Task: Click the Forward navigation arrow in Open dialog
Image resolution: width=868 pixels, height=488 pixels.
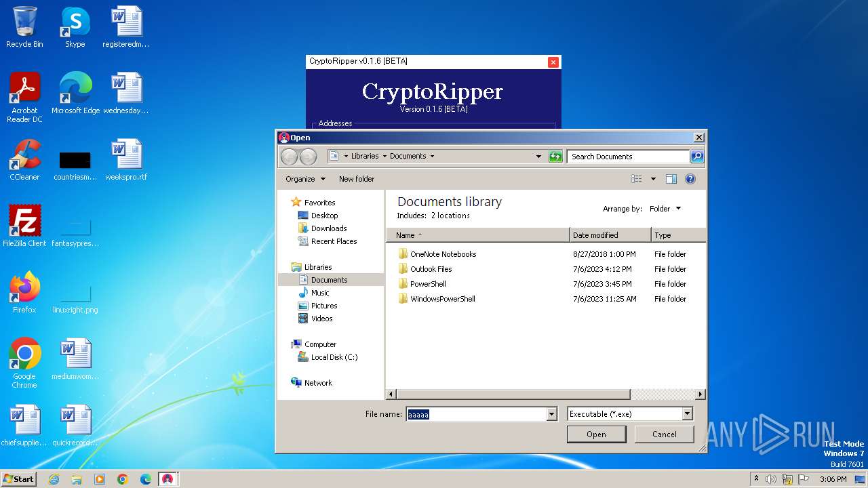Action: click(308, 157)
